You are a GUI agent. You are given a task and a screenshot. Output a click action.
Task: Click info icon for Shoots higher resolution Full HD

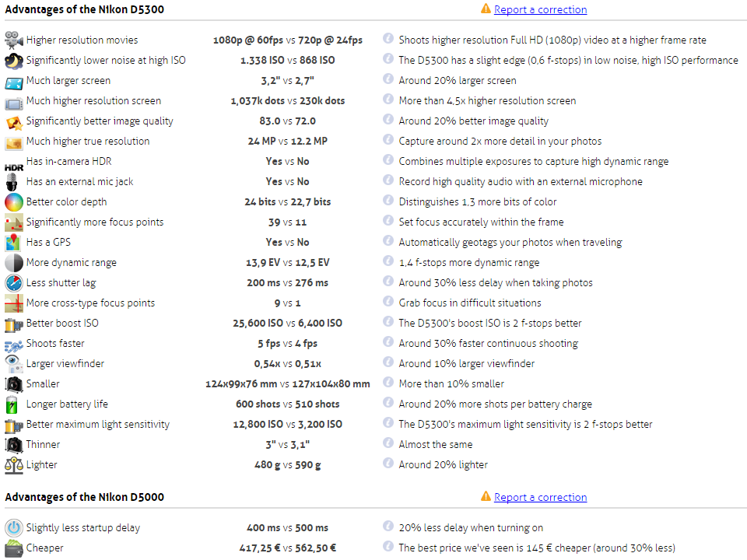point(388,39)
